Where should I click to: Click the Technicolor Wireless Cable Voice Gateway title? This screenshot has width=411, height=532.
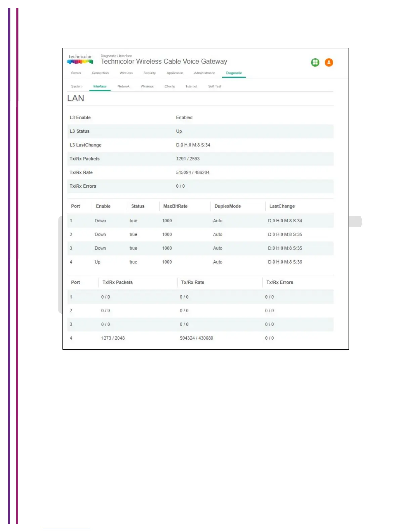point(164,61)
